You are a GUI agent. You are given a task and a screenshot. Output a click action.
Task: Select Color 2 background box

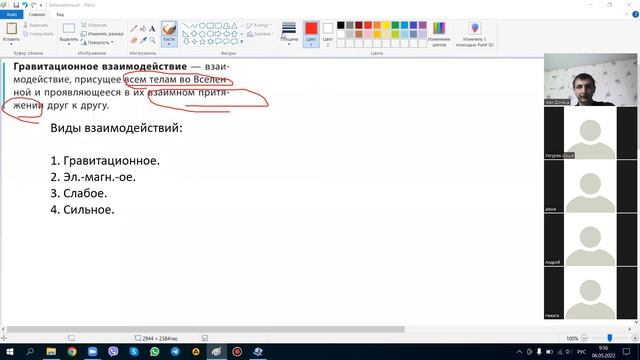coord(328,34)
